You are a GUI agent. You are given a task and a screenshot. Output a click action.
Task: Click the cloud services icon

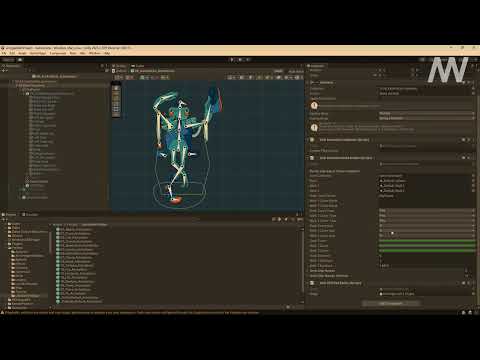click(x=20, y=60)
